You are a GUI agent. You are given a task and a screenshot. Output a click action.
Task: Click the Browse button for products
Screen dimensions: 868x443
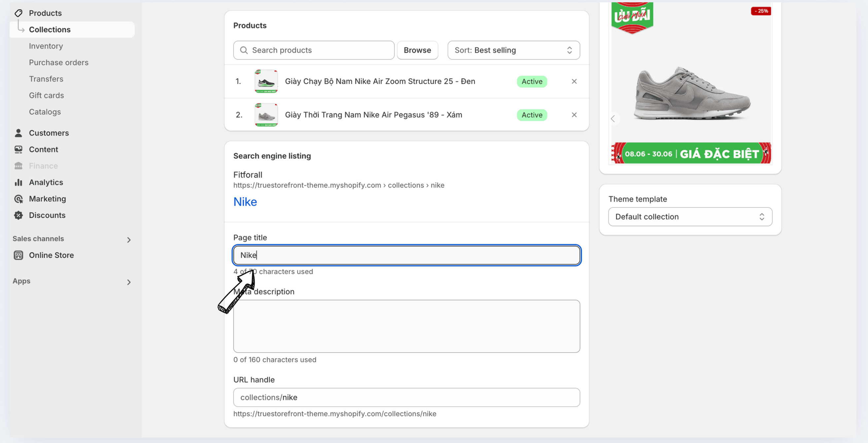pos(417,50)
